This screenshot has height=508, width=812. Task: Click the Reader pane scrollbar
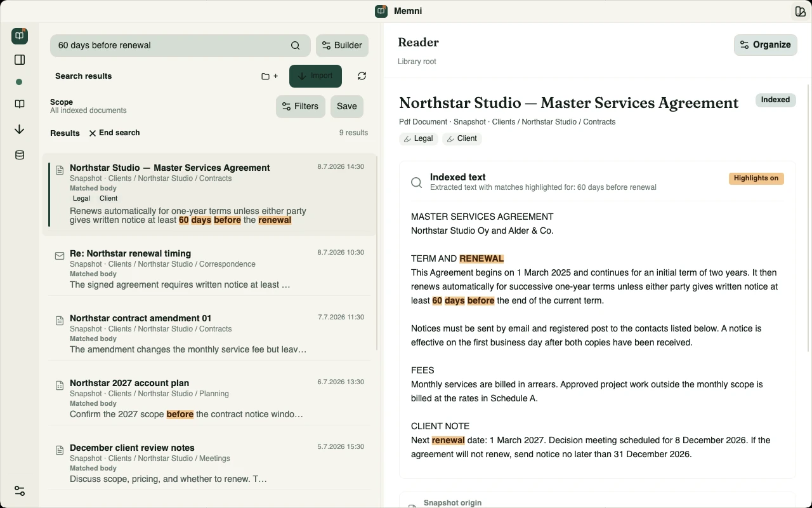click(x=808, y=218)
